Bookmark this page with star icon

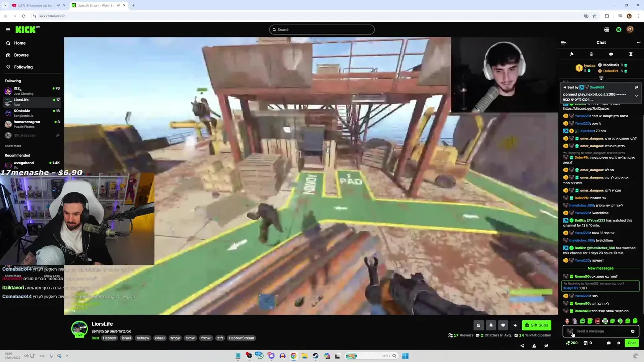594,16
